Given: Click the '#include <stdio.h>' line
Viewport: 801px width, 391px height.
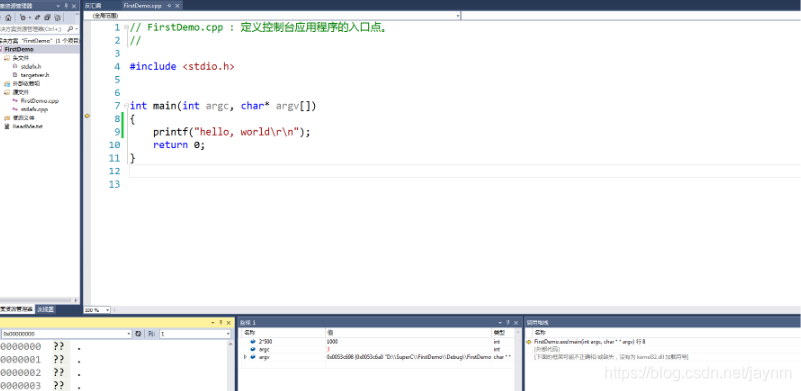Looking at the screenshot, I should (x=182, y=66).
